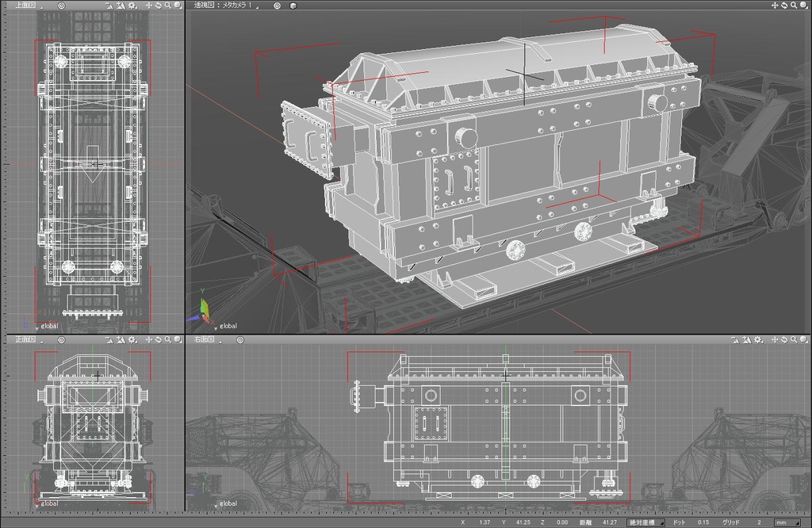This screenshot has width=812, height=528.
Task: Open the 透視図：メタカメラ 1 view selector
Action: coord(226,6)
